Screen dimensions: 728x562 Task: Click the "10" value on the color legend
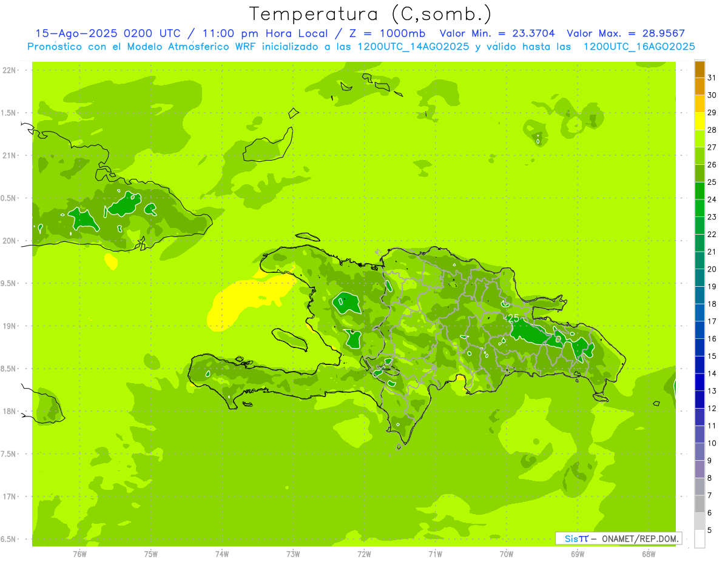click(x=712, y=443)
